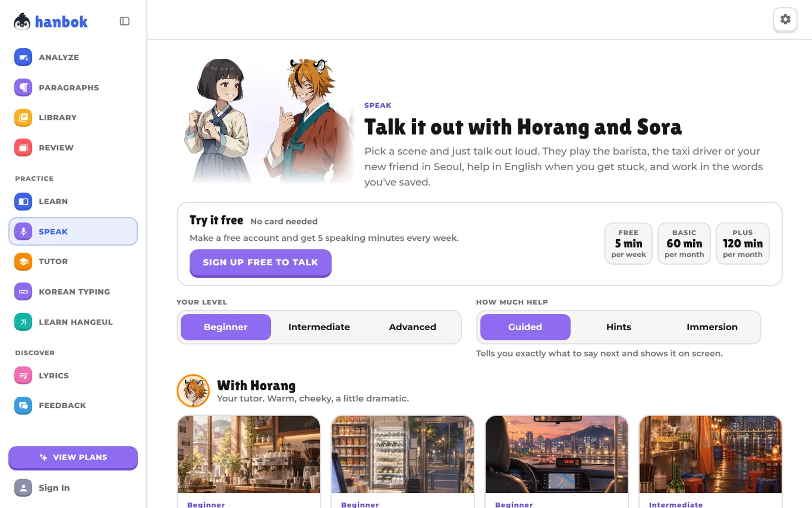
Task: Click the Korean Typing keyboard icon
Action: [x=23, y=292]
